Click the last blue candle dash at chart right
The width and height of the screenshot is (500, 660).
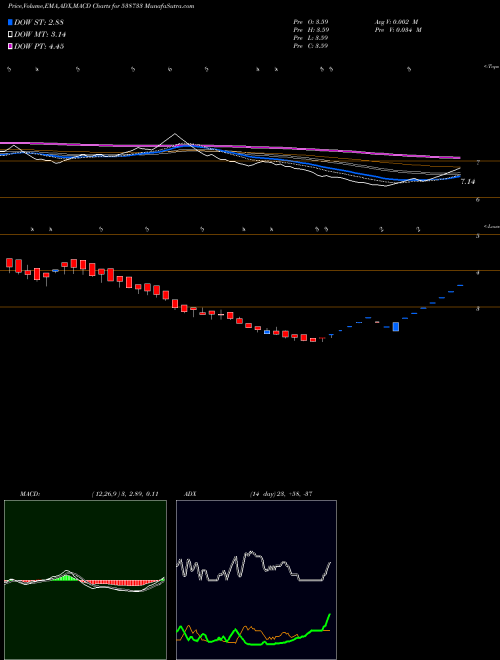point(460,285)
